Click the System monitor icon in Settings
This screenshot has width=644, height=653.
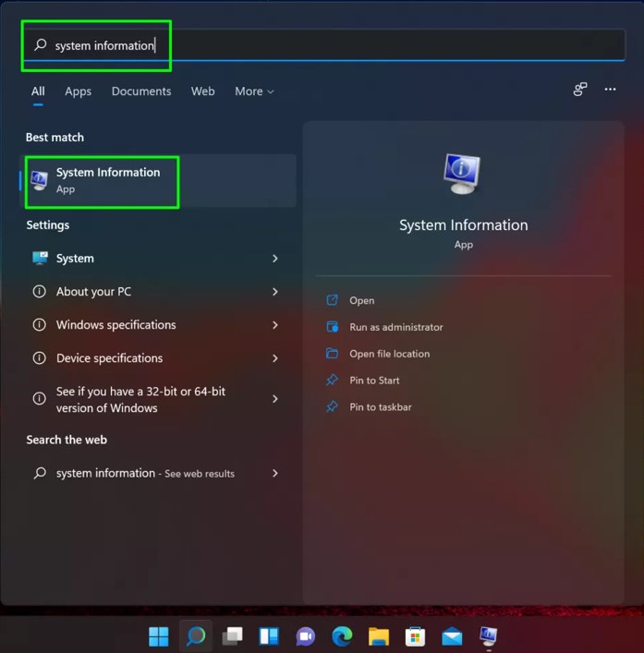(40, 259)
